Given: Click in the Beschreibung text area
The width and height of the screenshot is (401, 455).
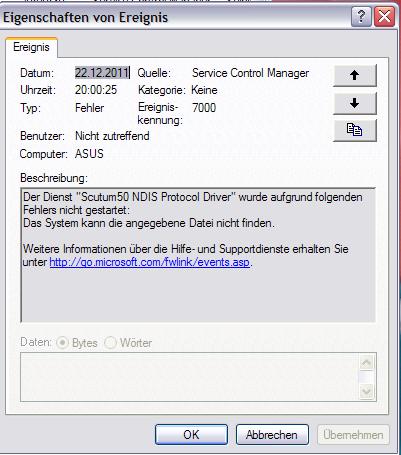Looking at the screenshot, I should pos(198,255).
